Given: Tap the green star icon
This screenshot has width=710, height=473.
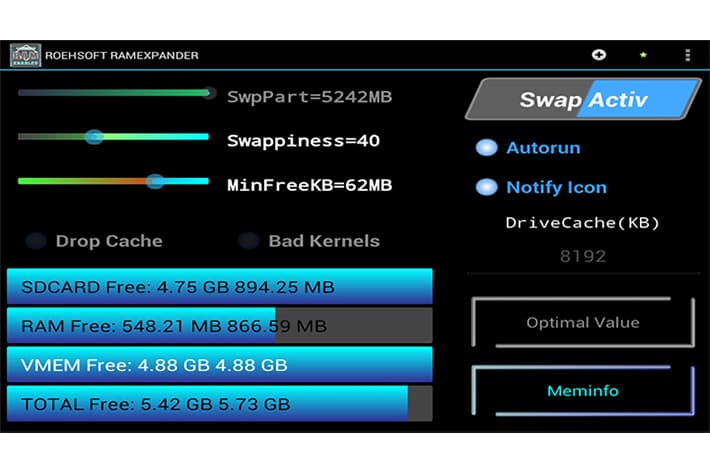Looking at the screenshot, I should (643, 55).
